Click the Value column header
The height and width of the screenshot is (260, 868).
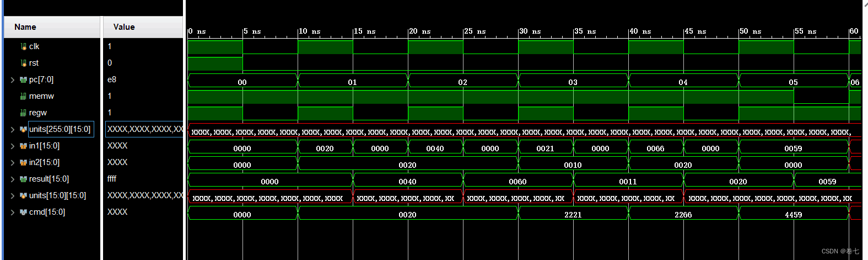point(143,27)
